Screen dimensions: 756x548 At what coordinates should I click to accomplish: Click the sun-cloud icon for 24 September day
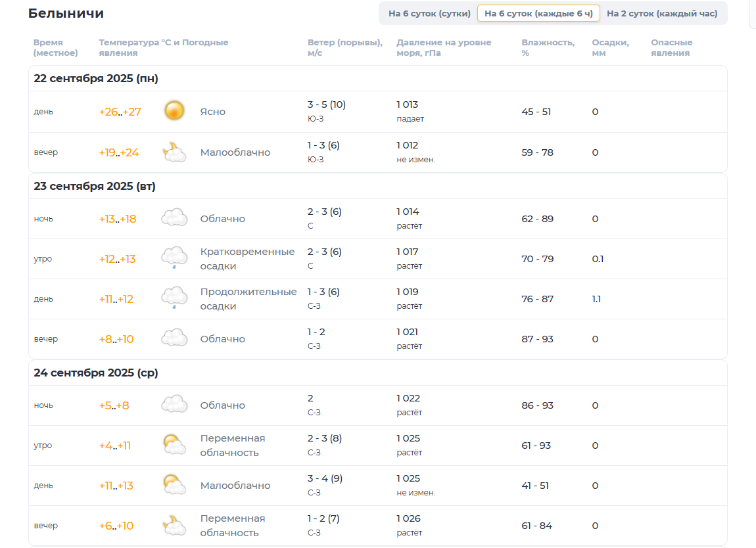(x=174, y=486)
